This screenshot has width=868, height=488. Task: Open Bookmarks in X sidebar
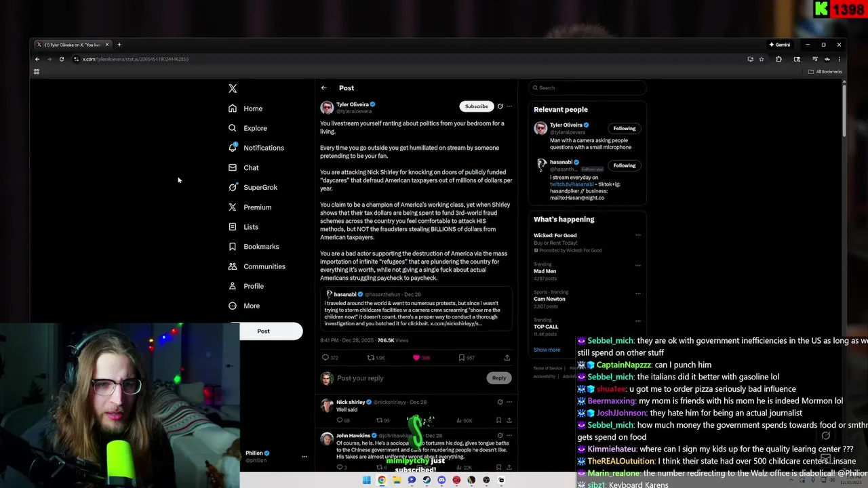click(254, 247)
